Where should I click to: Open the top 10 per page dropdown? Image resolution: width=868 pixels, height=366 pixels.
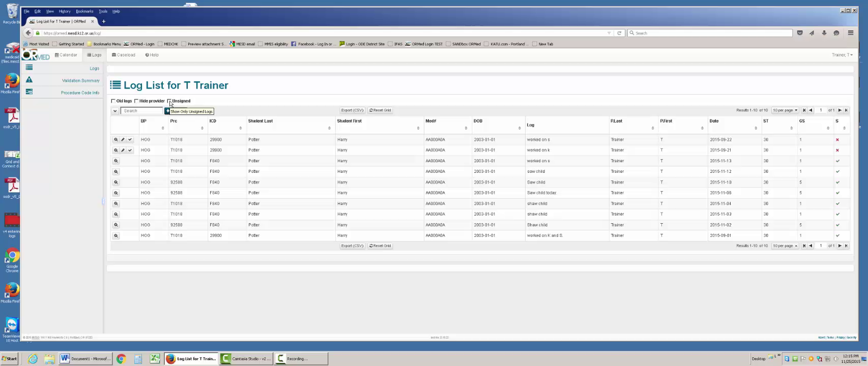click(x=785, y=110)
